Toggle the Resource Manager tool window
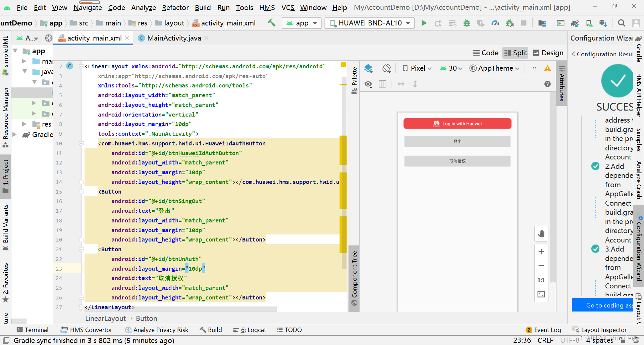Image resolution: width=644 pixels, height=345 pixels. [5, 117]
